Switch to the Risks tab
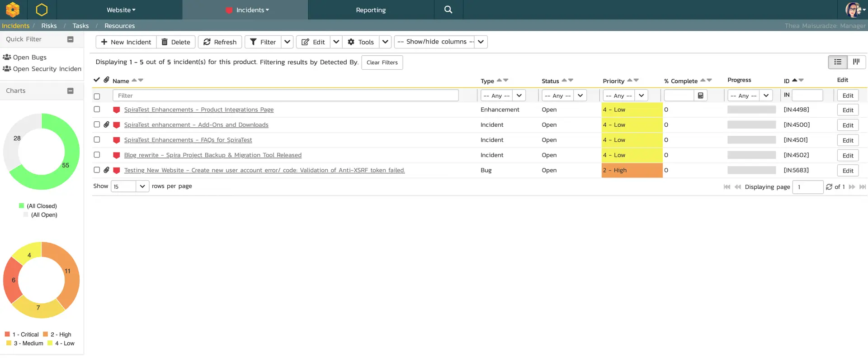This screenshot has height=359, width=868. click(x=49, y=26)
